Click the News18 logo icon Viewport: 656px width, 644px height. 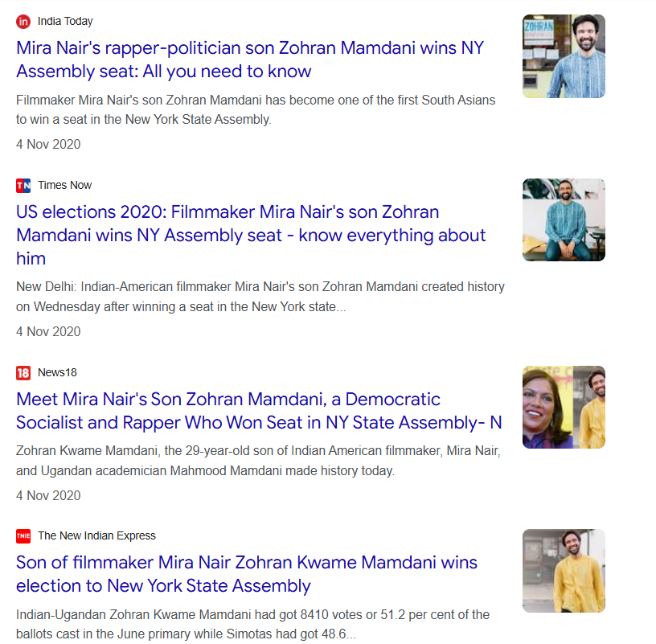coord(23,373)
